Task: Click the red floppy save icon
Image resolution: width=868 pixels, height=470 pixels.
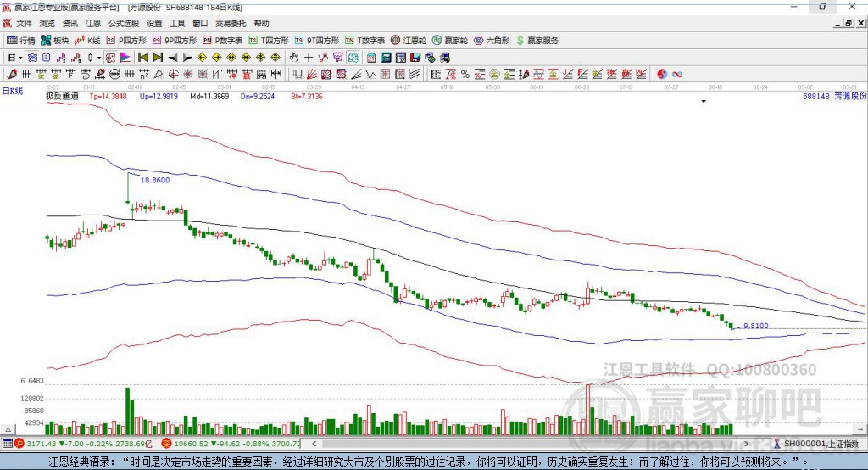Action: pyautogui.click(x=415, y=58)
